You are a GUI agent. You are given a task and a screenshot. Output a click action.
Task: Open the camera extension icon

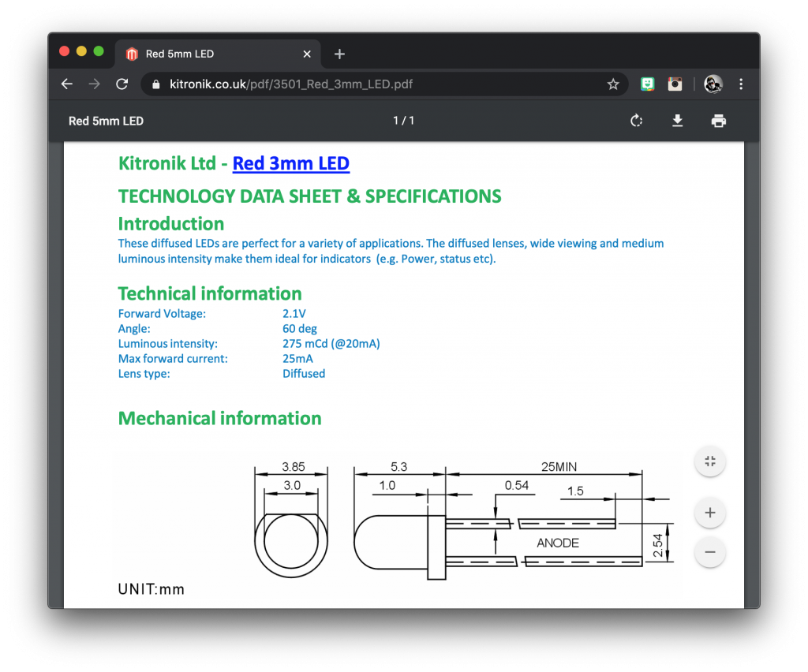pos(675,84)
